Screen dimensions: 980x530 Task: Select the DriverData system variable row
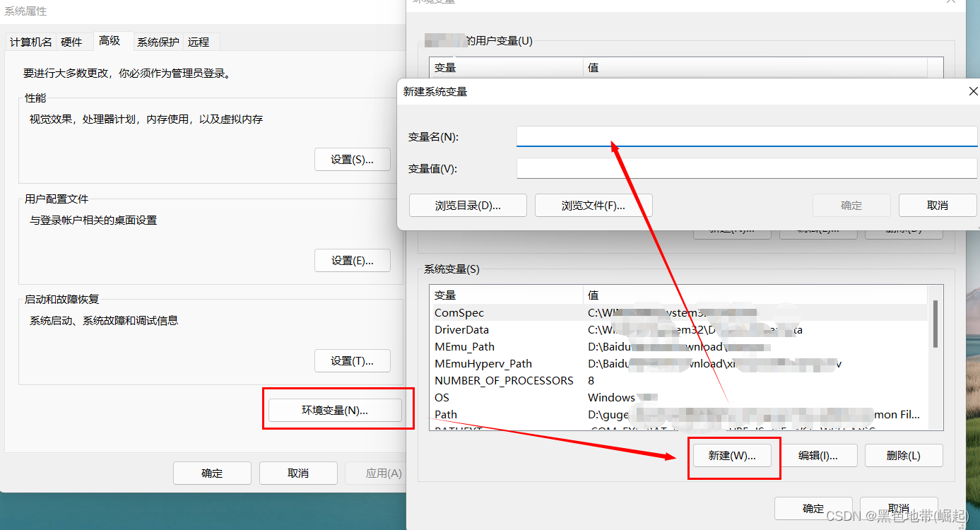pyautogui.click(x=678, y=329)
